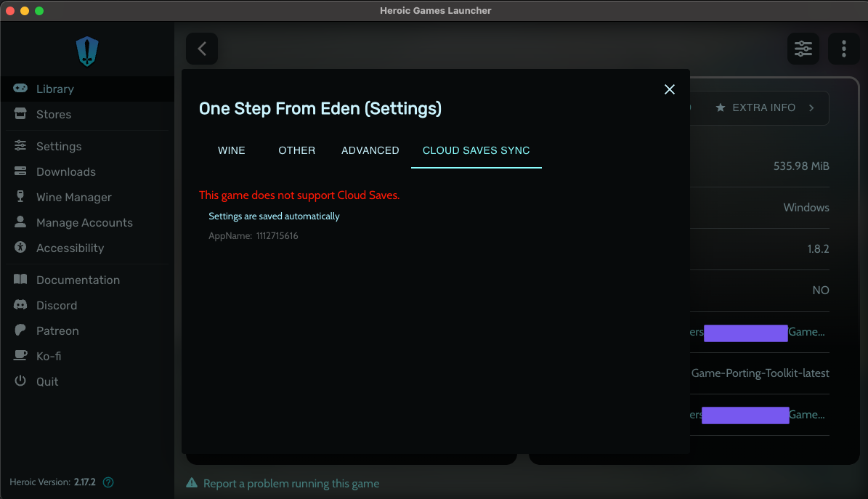The image size is (868, 499).
Task: Click the 1.8.2 version value
Action: [x=818, y=248]
